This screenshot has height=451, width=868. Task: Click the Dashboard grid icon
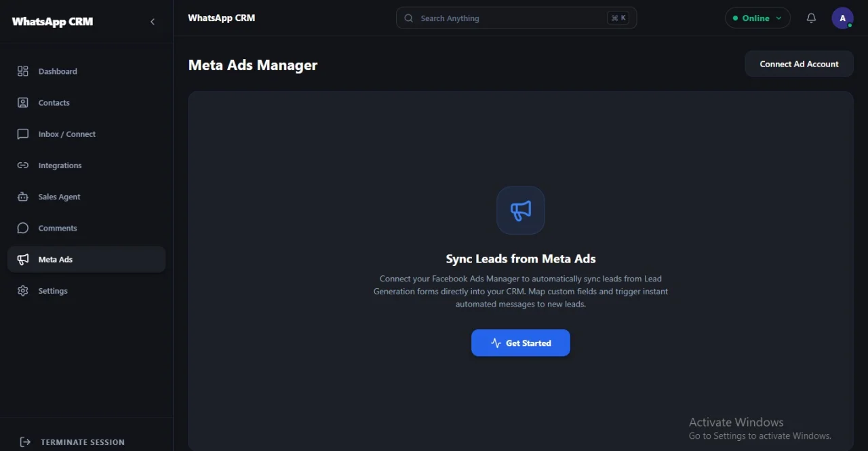[23, 71]
